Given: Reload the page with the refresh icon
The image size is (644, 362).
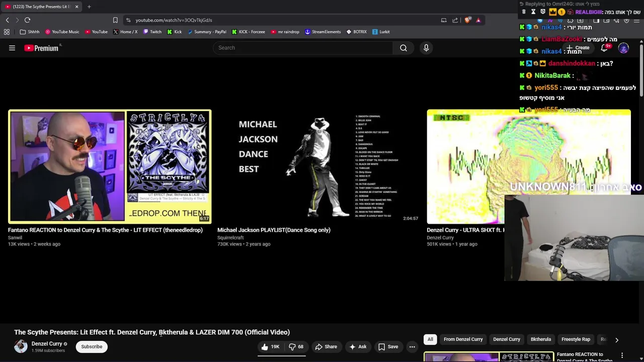Looking at the screenshot, I should pyautogui.click(x=27, y=20).
